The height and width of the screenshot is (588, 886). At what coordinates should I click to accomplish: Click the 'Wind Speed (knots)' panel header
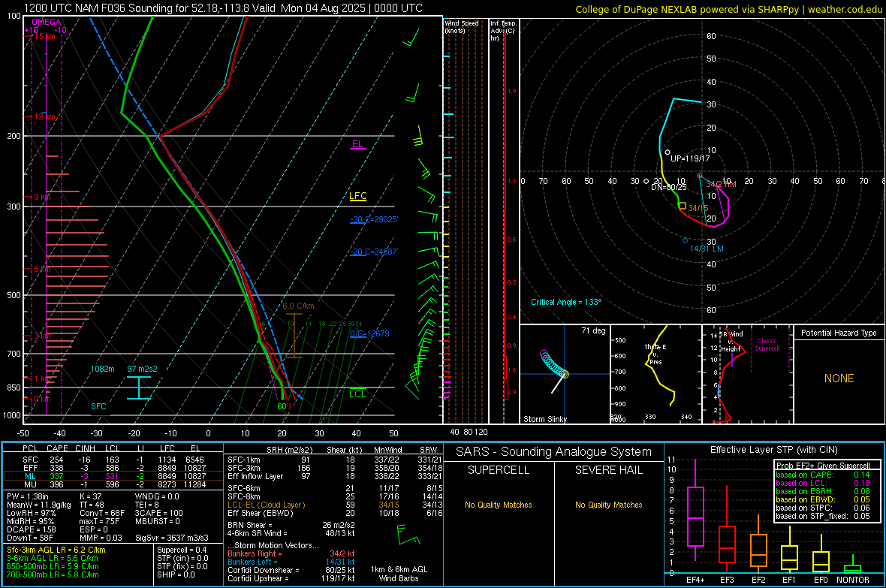point(462,26)
